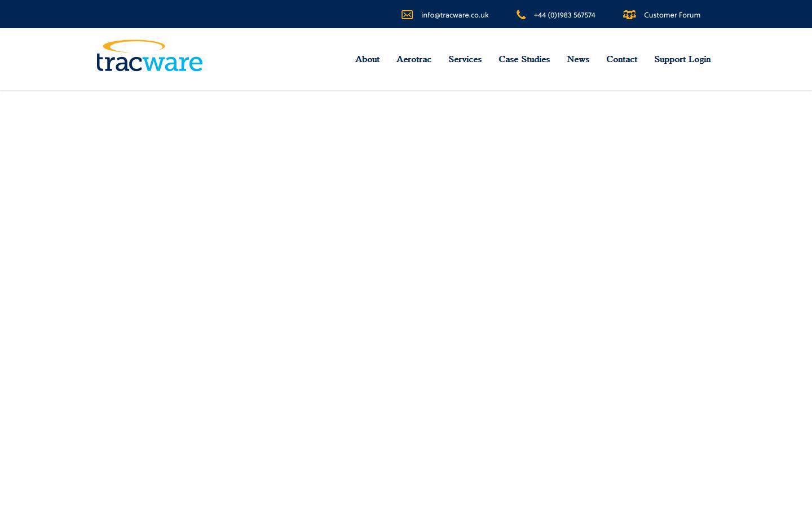Click the 'trac' part of the logo text
This screenshot has width=812, height=508.
[x=121, y=62]
